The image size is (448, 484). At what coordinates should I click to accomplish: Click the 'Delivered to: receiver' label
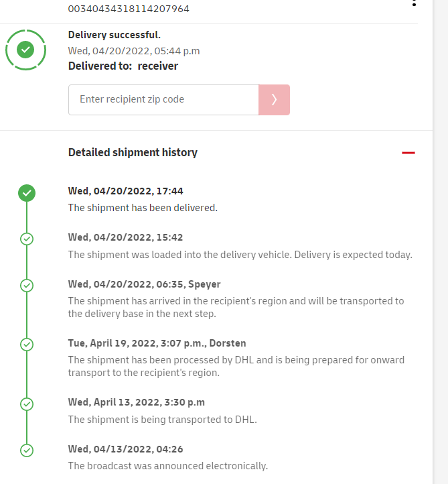[x=123, y=66]
